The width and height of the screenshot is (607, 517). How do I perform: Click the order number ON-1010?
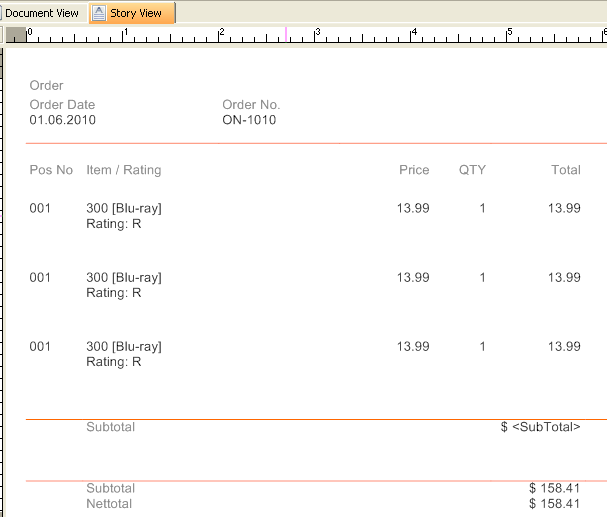coord(249,120)
